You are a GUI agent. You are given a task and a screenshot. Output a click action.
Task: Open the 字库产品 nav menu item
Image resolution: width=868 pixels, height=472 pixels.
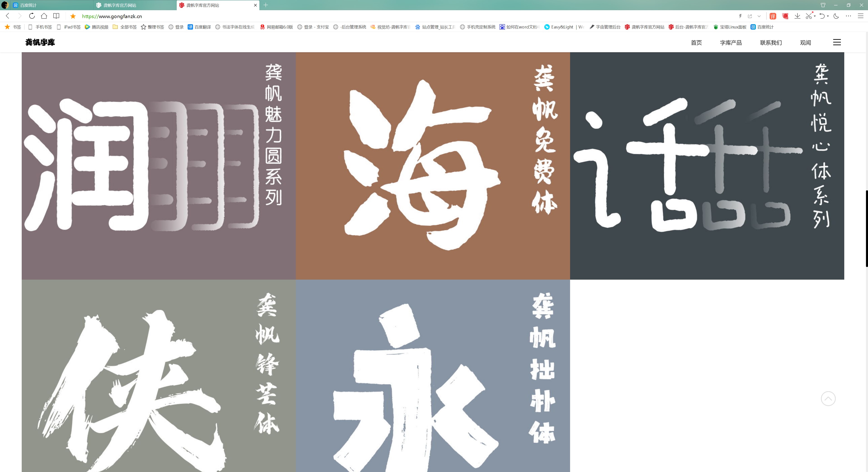pos(731,42)
